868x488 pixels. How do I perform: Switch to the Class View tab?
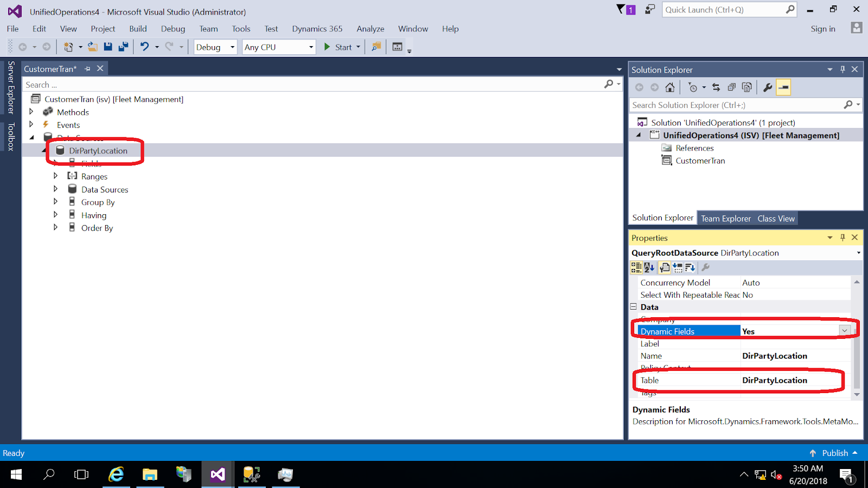point(776,219)
